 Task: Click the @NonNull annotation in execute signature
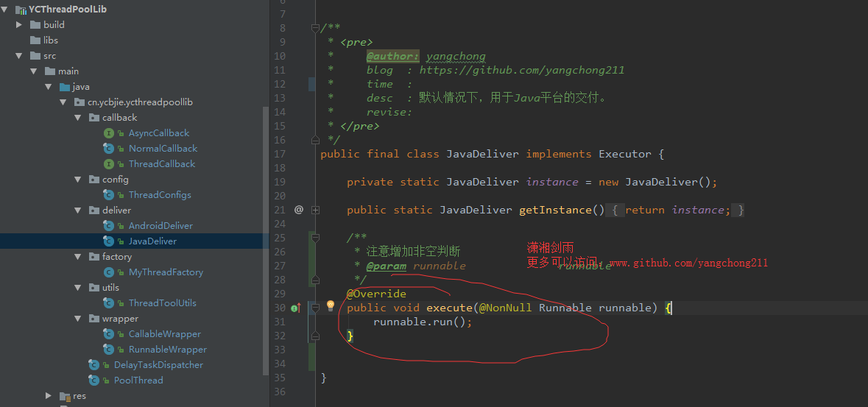click(x=505, y=308)
